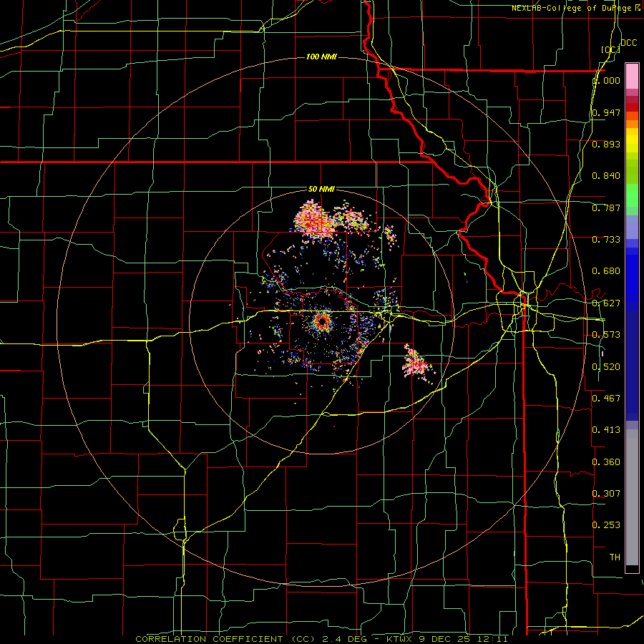
Task: Click the 0.733 legend value
Action: click(606, 240)
